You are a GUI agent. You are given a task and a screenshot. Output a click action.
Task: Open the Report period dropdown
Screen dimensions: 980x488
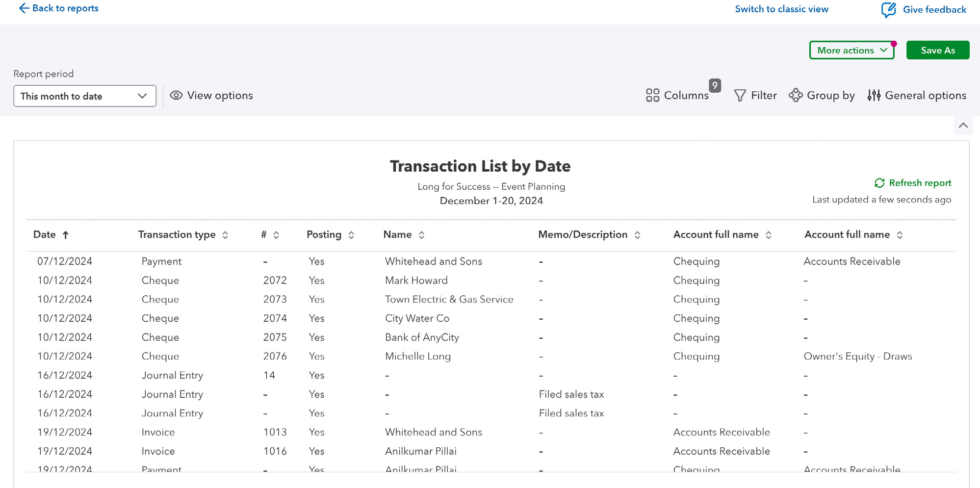[x=85, y=96]
